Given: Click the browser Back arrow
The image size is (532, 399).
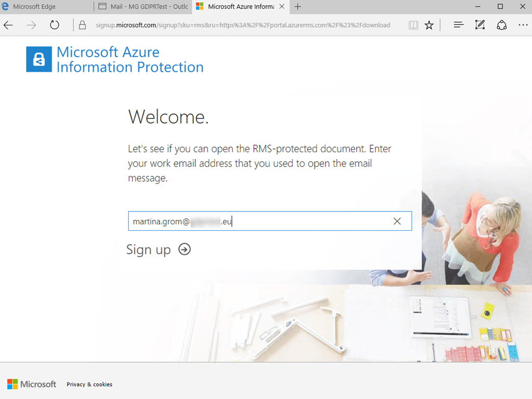Looking at the screenshot, I should tap(8, 25).
